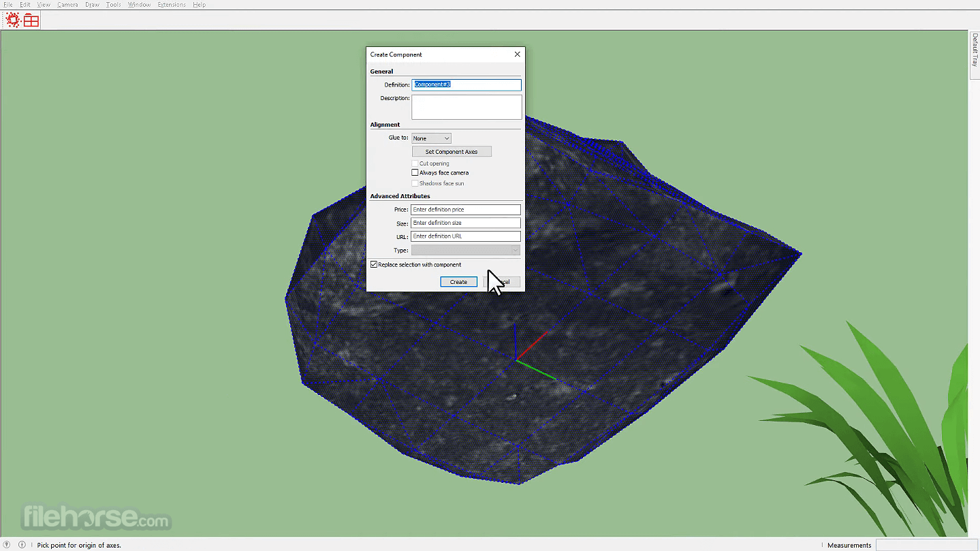Viewport: 980px width, 551px height.
Task: Click the "Type:" label
Action: (x=401, y=250)
